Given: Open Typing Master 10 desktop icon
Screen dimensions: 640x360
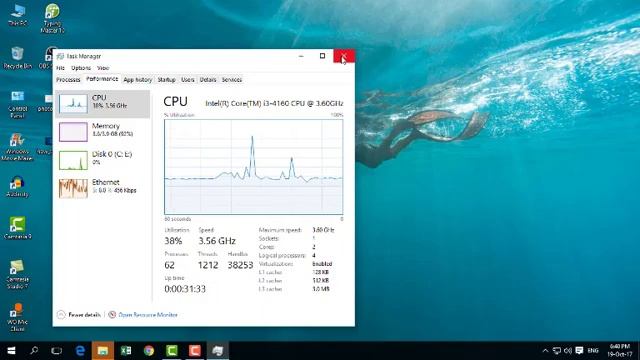Looking at the screenshot, I should coord(52,18).
